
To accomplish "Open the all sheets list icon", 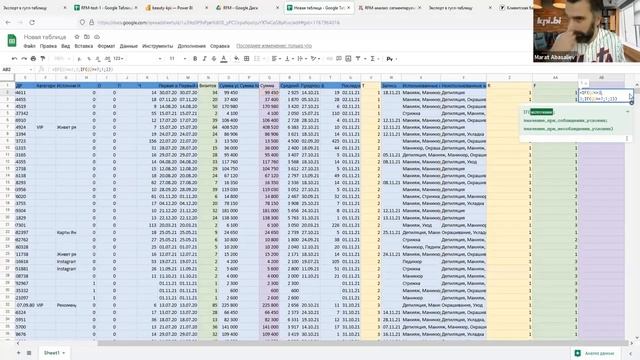I will click(x=29, y=353).
